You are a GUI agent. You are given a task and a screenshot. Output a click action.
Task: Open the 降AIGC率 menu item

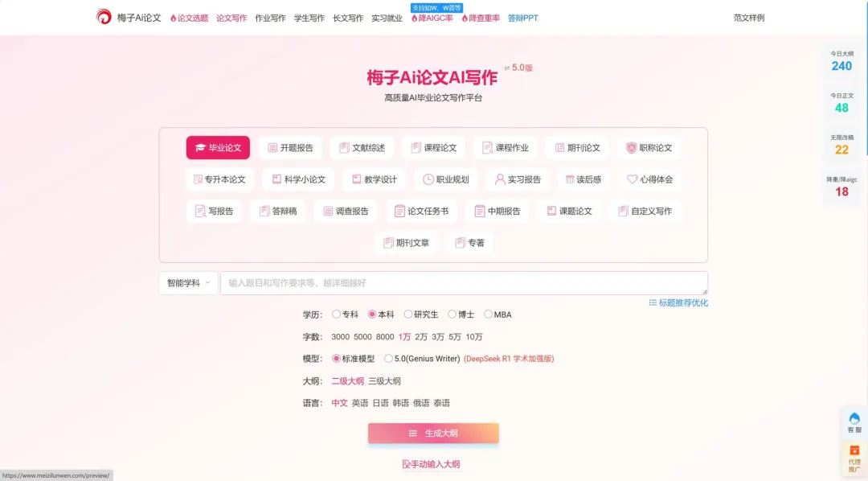(x=432, y=18)
